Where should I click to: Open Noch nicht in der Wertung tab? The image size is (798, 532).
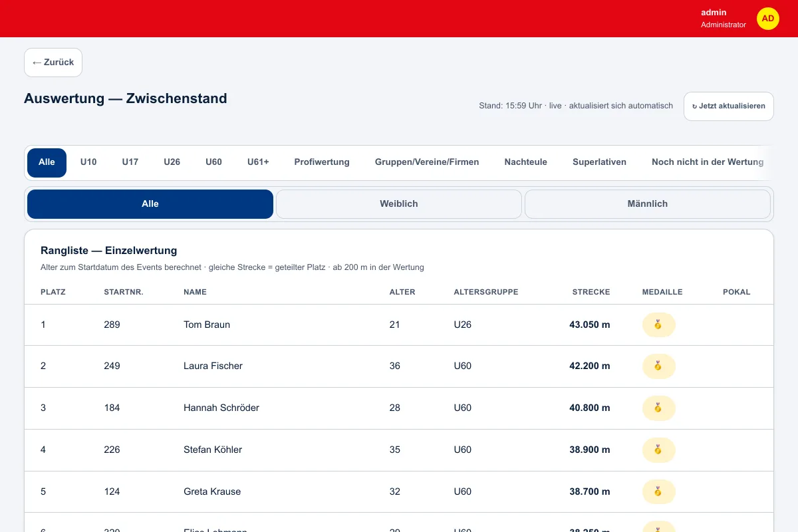(708, 162)
